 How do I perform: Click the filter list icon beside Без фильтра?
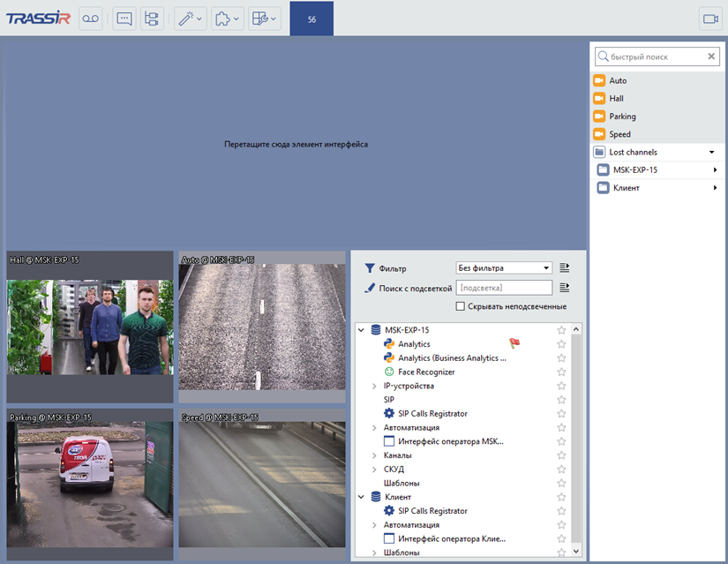pos(565,267)
